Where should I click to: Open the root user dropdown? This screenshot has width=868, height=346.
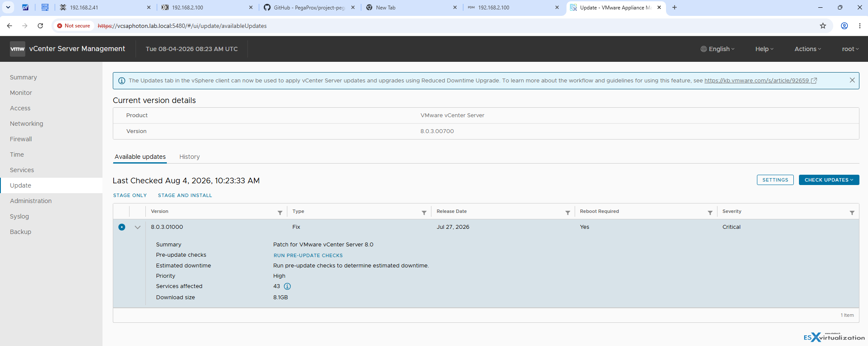(x=850, y=49)
